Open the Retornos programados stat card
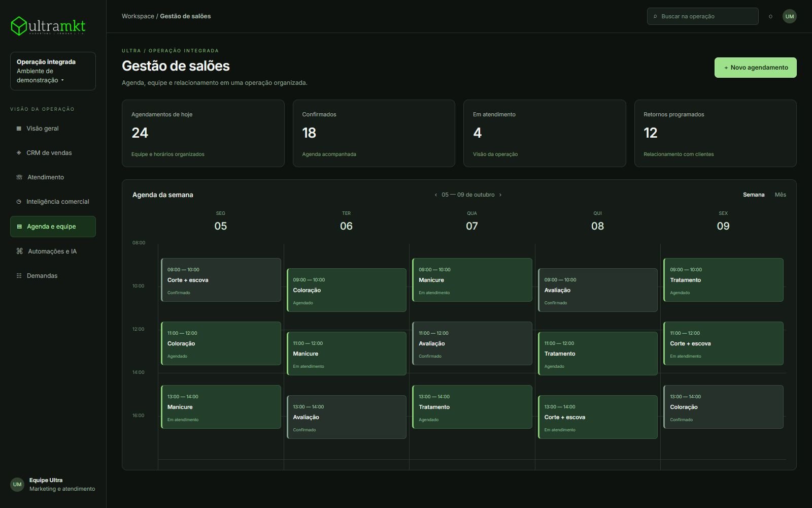Viewport: 812px width, 508px height. click(716, 134)
